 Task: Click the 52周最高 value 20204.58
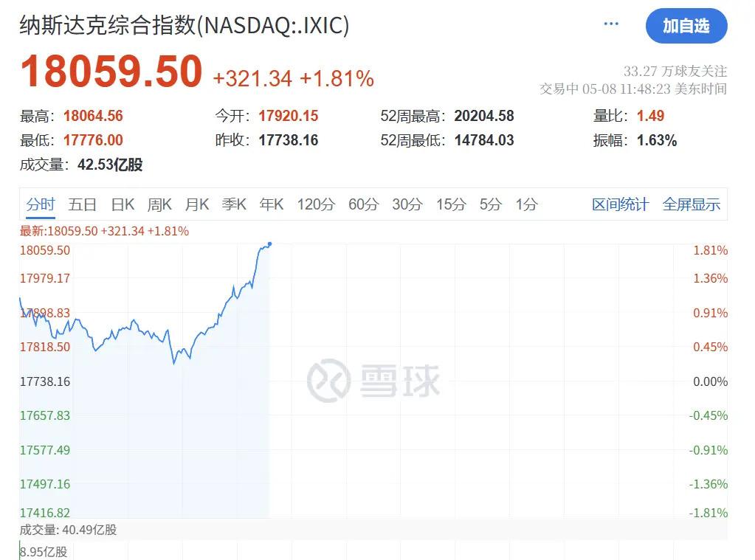(484, 116)
